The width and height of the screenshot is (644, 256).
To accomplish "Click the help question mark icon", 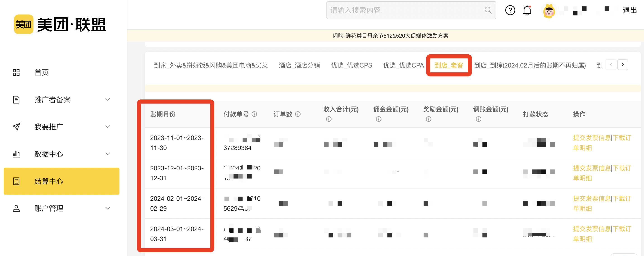I will (510, 10).
